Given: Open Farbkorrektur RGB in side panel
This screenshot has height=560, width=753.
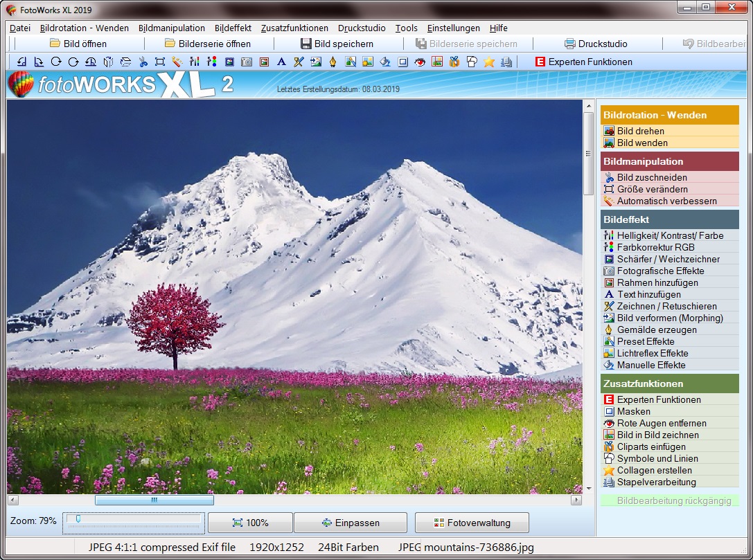Looking at the screenshot, I should (x=670, y=247).
